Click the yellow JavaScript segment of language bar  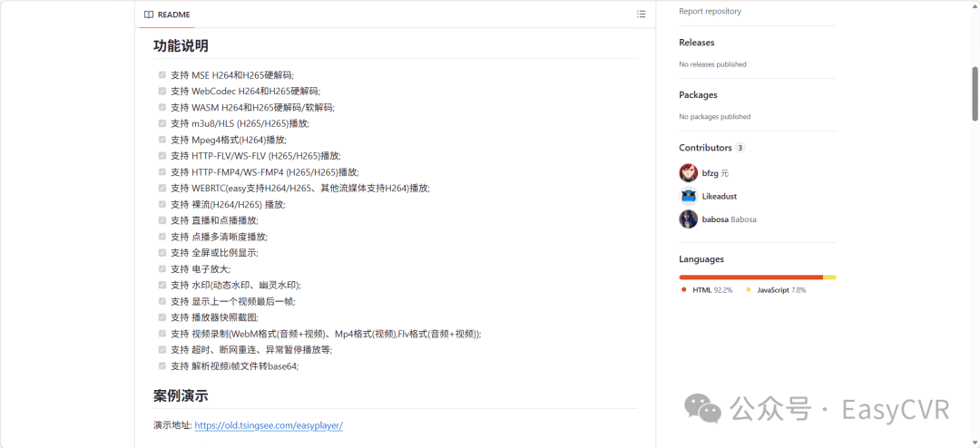pyautogui.click(x=830, y=277)
